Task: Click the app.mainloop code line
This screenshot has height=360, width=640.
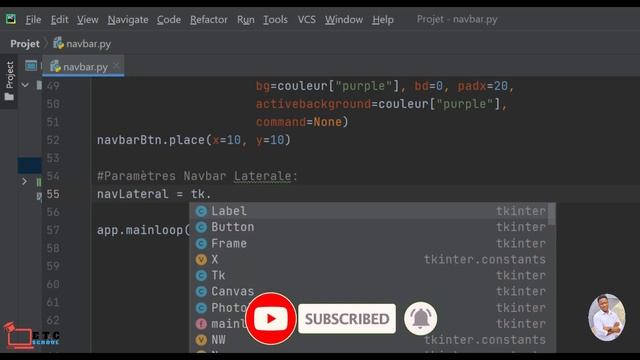Action: click(143, 230)
